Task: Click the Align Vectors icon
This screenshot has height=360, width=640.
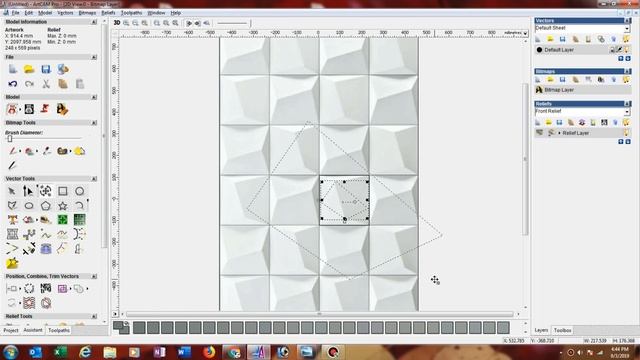Action: [12, 289]
